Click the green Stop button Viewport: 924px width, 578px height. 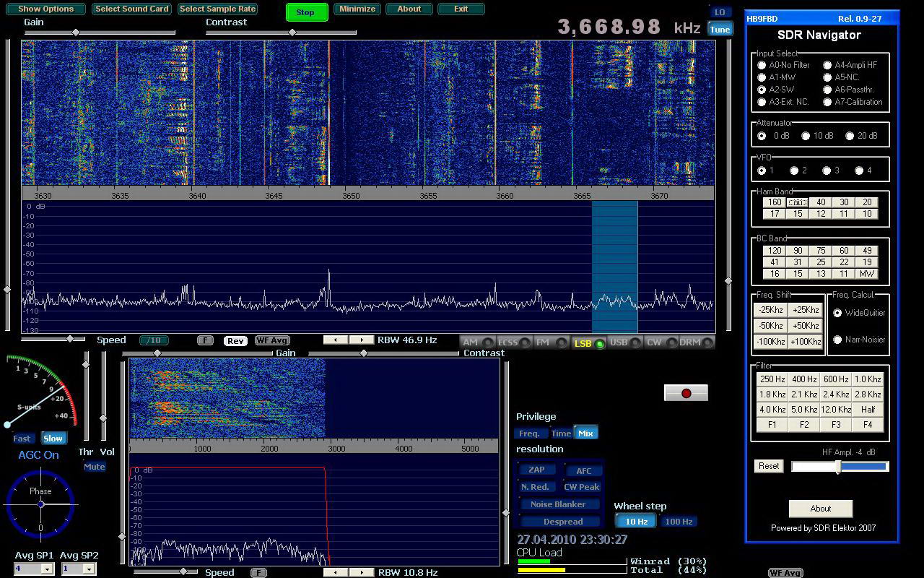[307, 12]
